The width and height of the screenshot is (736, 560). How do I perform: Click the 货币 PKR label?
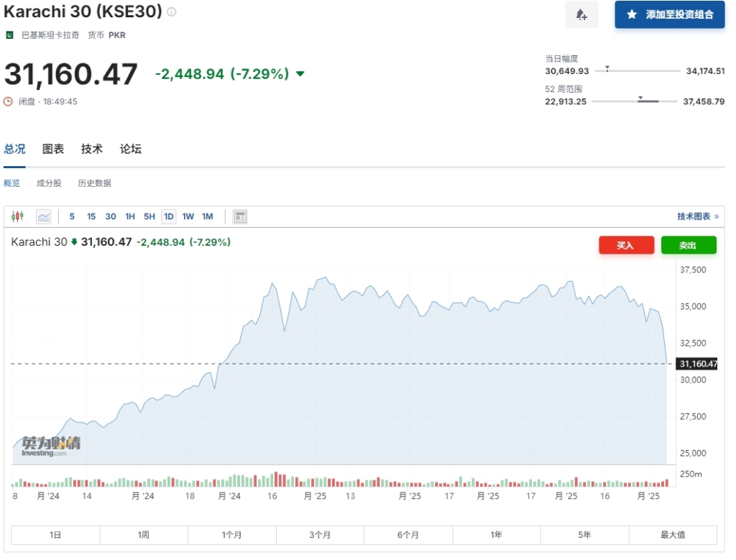(106, 35)
